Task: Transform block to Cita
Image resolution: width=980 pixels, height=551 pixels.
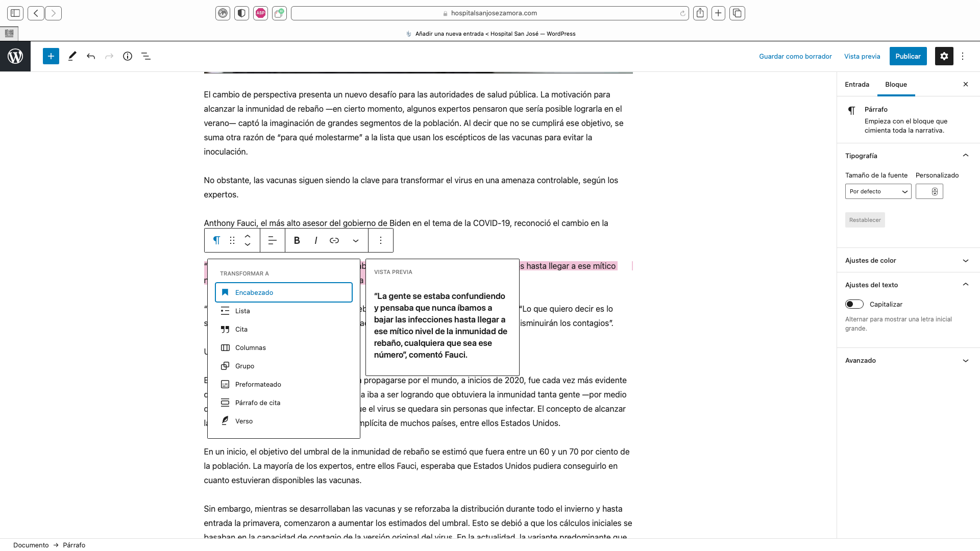Action: tap(284, 329)
